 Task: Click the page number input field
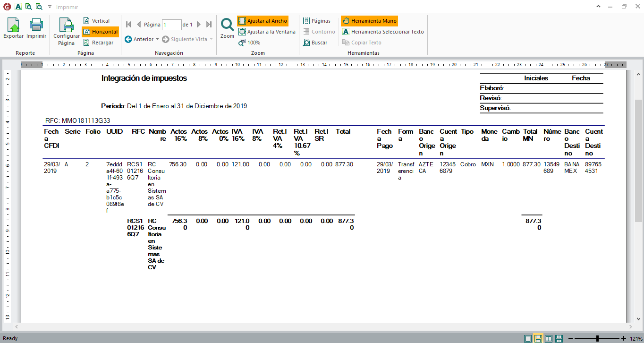171,25
